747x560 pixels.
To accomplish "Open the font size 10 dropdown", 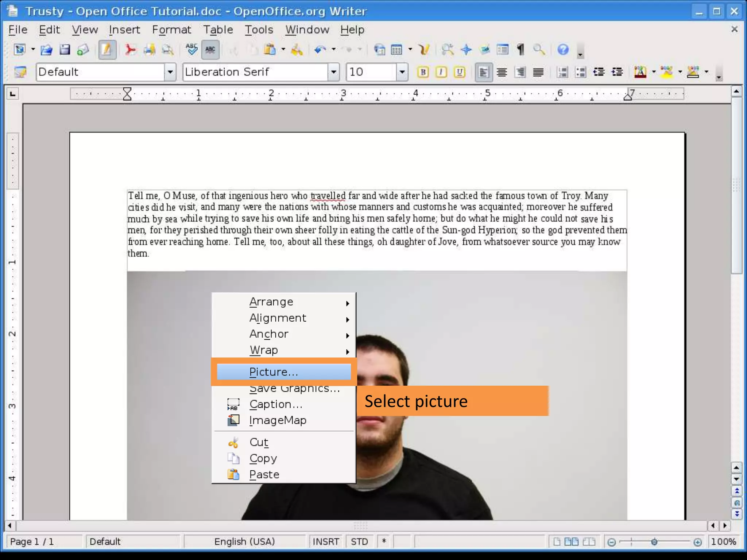I will [x=402, y=72].
